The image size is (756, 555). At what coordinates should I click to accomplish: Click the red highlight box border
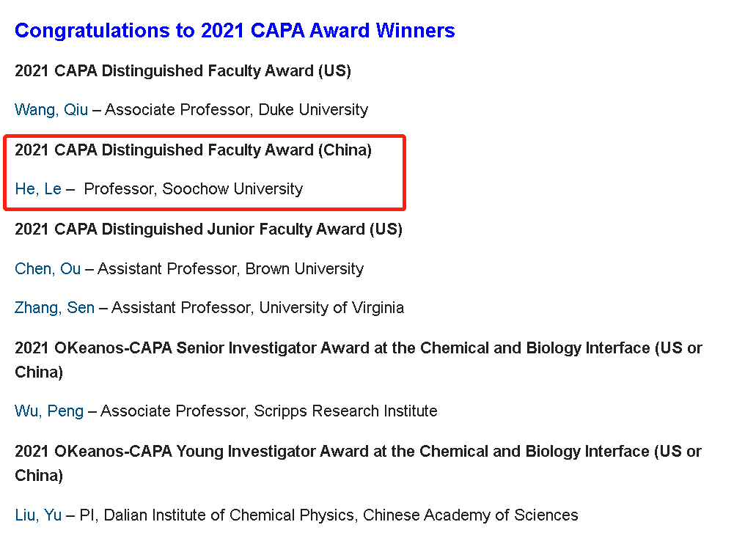point(205,136)
